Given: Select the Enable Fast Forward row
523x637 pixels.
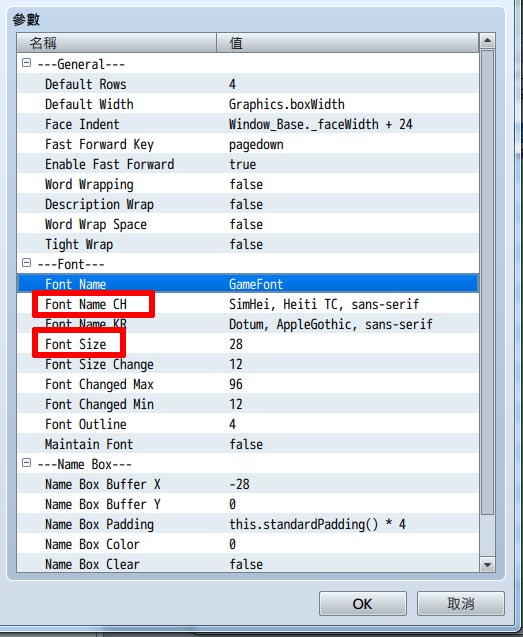Looking at the screenshot, I should click(248, 164).
